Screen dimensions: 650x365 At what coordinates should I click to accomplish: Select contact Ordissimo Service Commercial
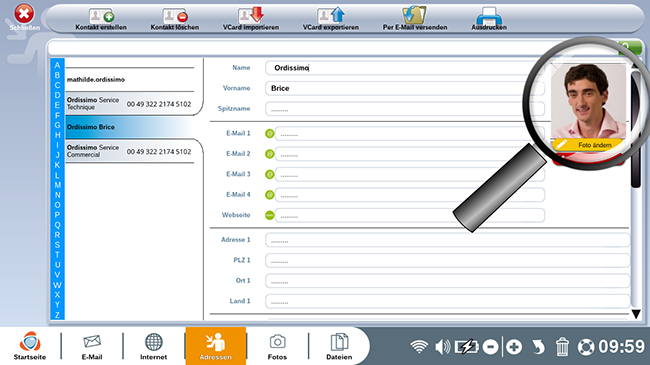pyautogui.click(x=130, y=151)
